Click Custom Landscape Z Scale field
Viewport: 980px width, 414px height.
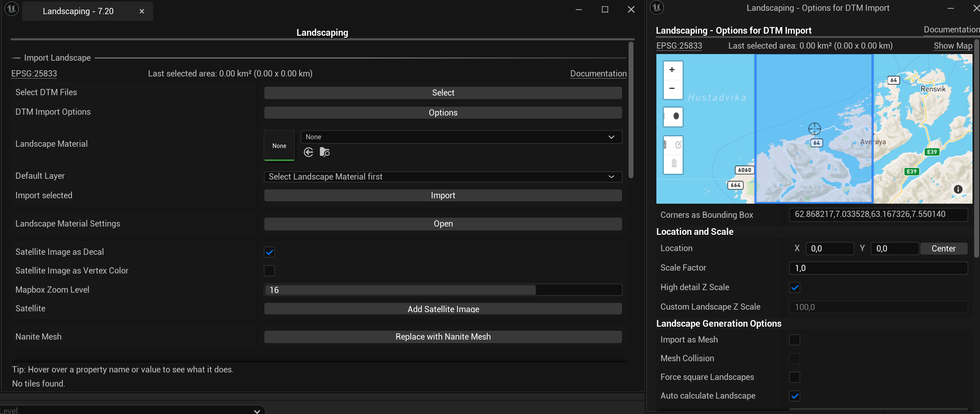879,307
